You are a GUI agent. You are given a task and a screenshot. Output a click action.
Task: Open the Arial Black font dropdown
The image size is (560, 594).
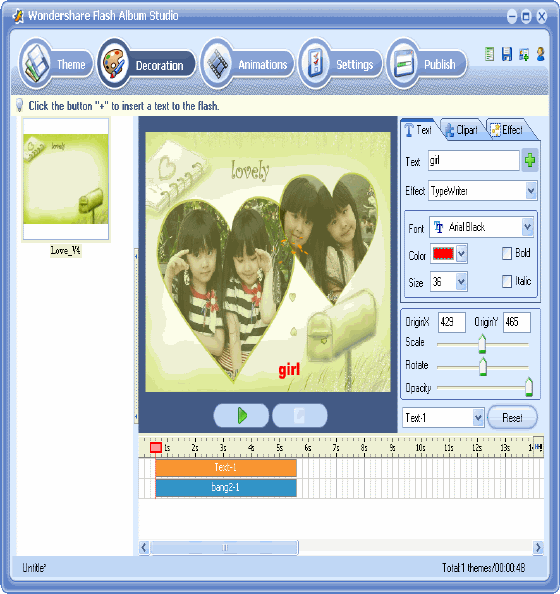pyautogui.click(x=527, y=227)
